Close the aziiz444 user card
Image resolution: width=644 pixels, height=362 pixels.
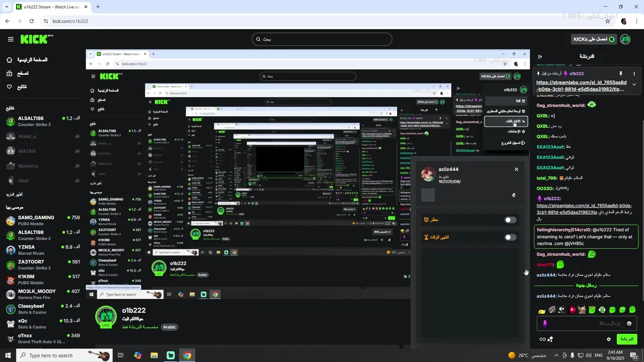[x=516, y=169]
